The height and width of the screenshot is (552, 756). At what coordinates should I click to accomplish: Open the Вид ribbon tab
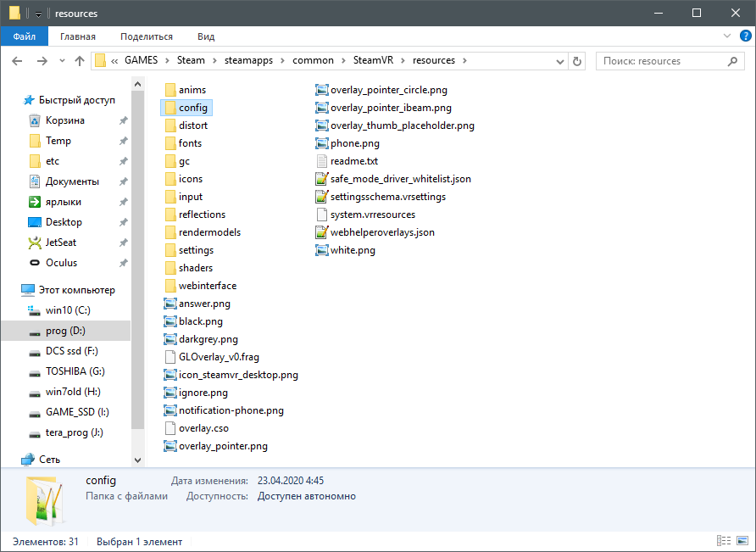pos(206,36)
